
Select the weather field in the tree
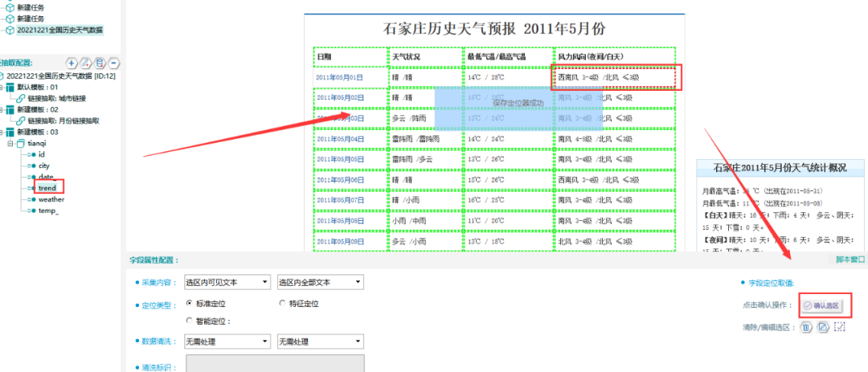[x=51, y=199]
